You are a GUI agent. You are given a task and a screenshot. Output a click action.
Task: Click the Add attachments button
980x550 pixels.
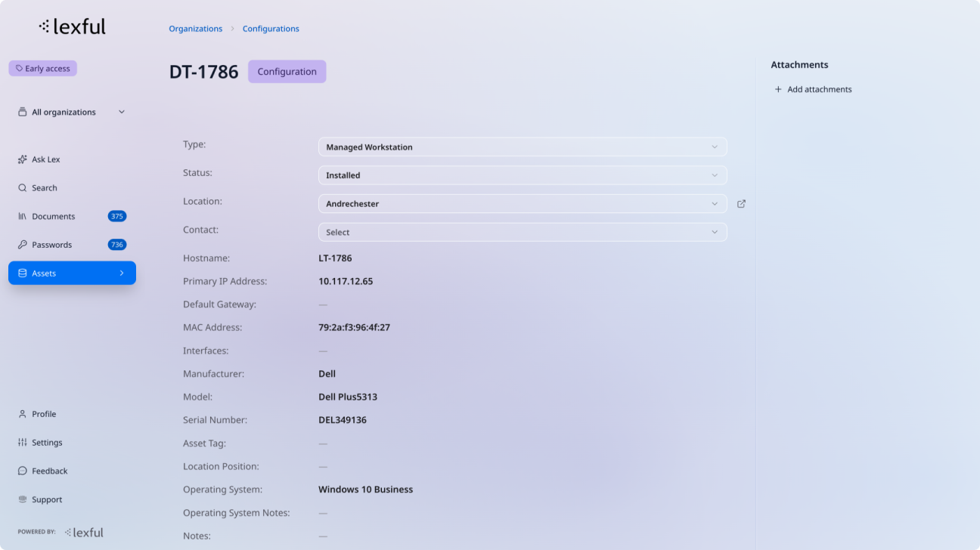813,88
